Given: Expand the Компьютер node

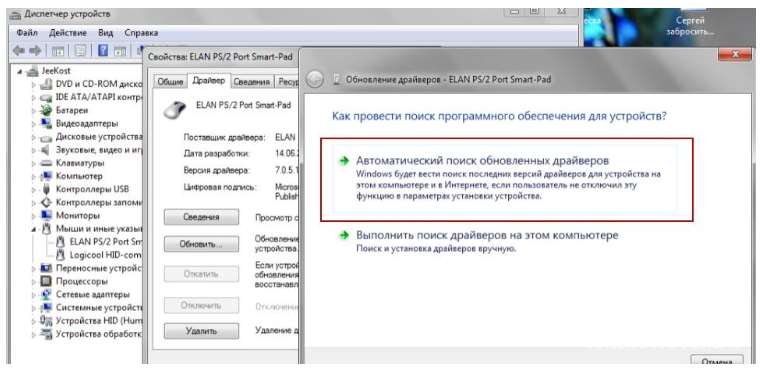Looking at the screenshot, I should [x=34, y=176].
